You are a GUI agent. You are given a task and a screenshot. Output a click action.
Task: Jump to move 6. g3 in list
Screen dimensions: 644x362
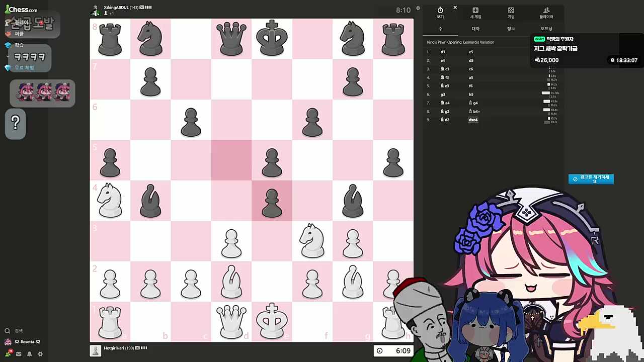[443, 95]
